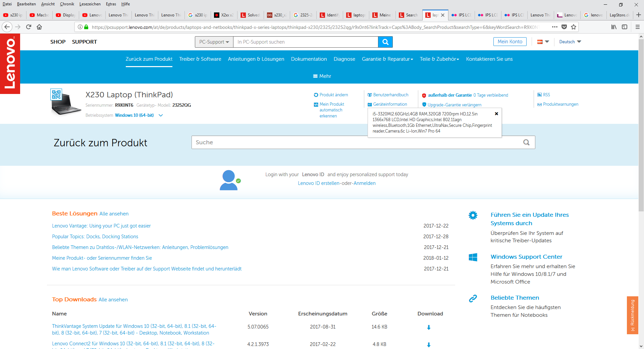Expand the Garantie & Reparatur menu
644x349 pixels.
click(x=387, y=59)
